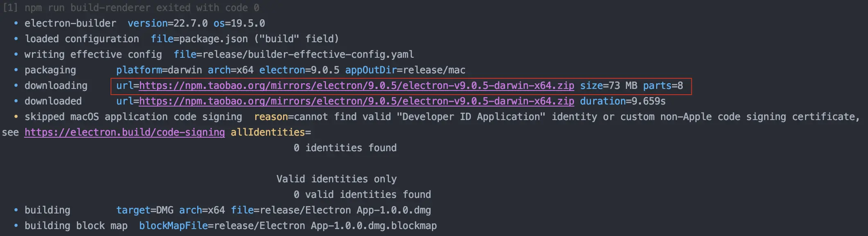Image resolution: width=868 pixels, height=236 pixels.
Task: Click the platform=darwin text
Action: point(159,70)
